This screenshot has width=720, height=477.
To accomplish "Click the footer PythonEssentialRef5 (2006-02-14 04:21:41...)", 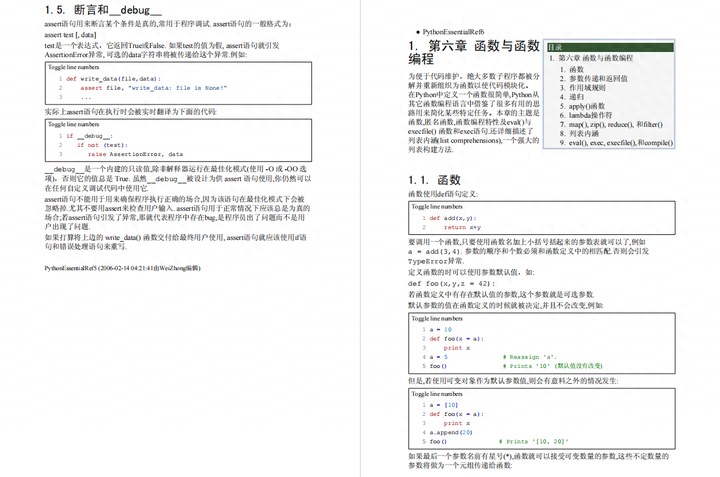I will [x=122, y=268].
